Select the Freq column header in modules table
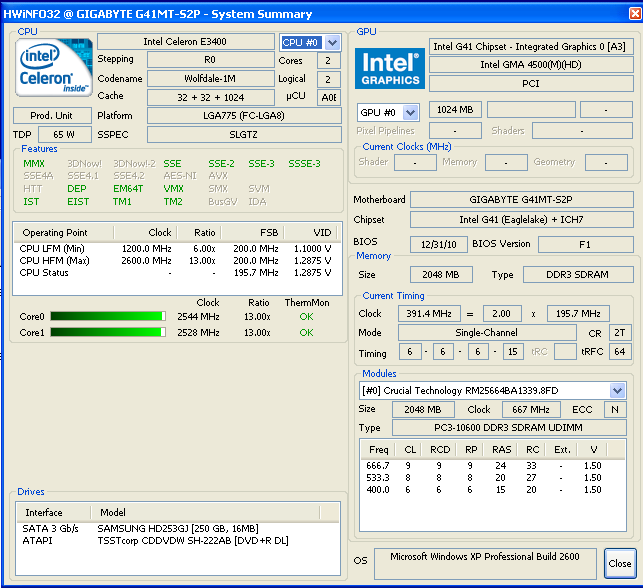The image size is (643, 588). coord(378,450)
